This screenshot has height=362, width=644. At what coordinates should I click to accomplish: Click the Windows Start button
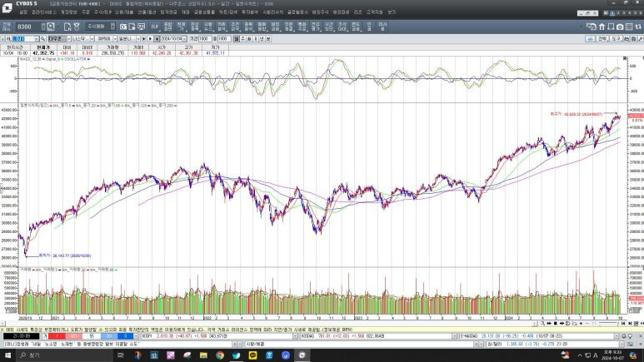coord(7,355)
